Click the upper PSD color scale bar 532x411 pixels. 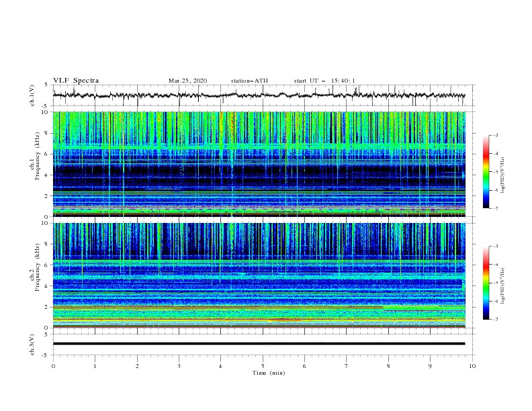(486, 172)
